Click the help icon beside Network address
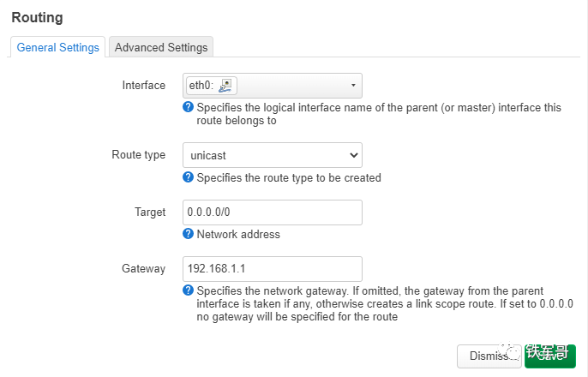The height and width of the screenshot is (377, 588). point(188,234)
